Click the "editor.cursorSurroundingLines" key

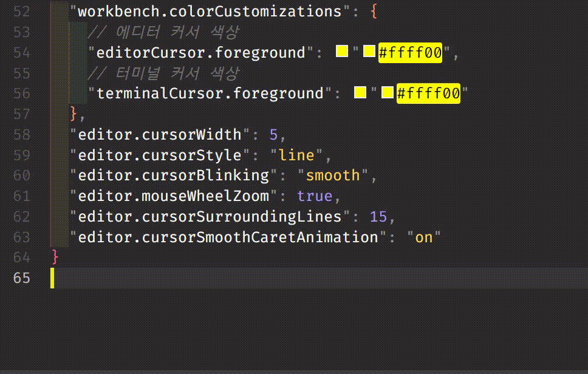(x=210, y=217)
